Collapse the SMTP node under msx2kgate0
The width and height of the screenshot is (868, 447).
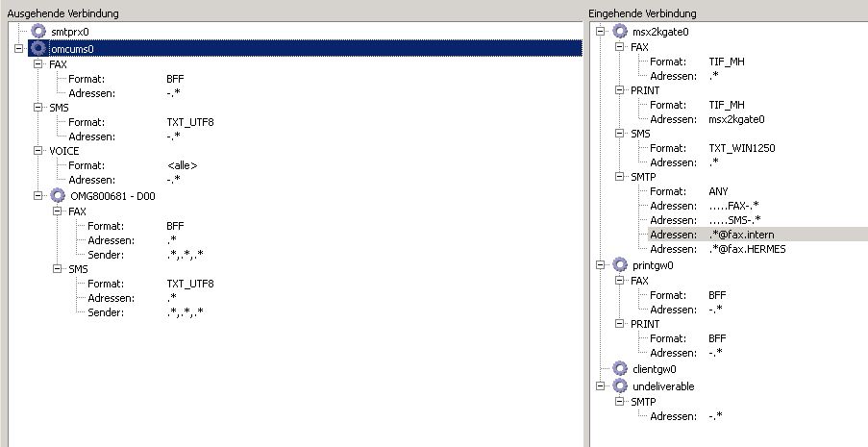click(x=620, y=177)
